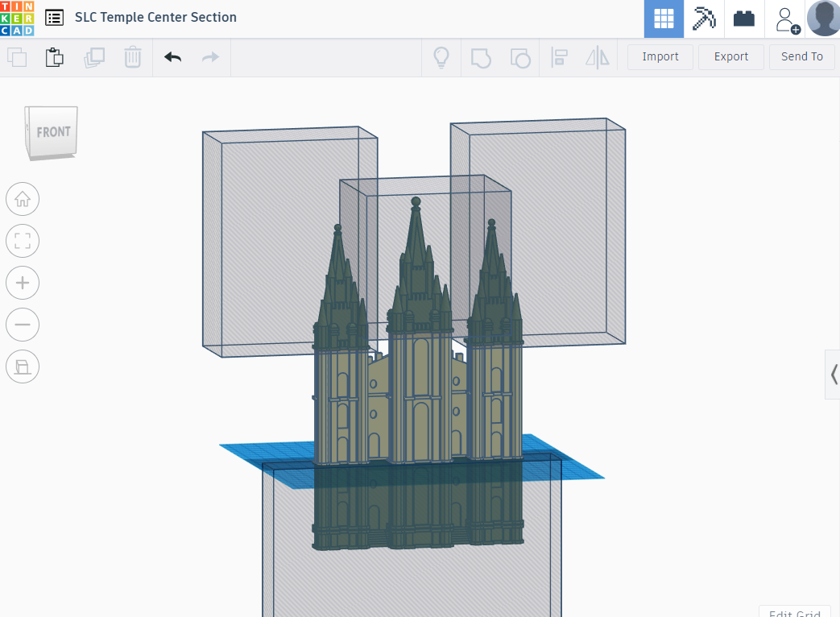Open Edit Grid settings

coord(794,612)
